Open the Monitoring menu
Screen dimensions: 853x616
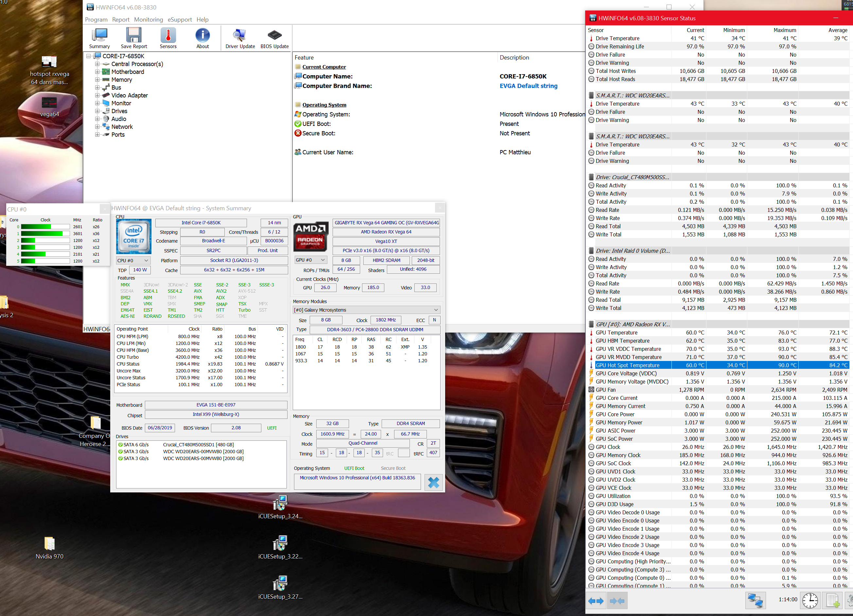pos(148,20)
